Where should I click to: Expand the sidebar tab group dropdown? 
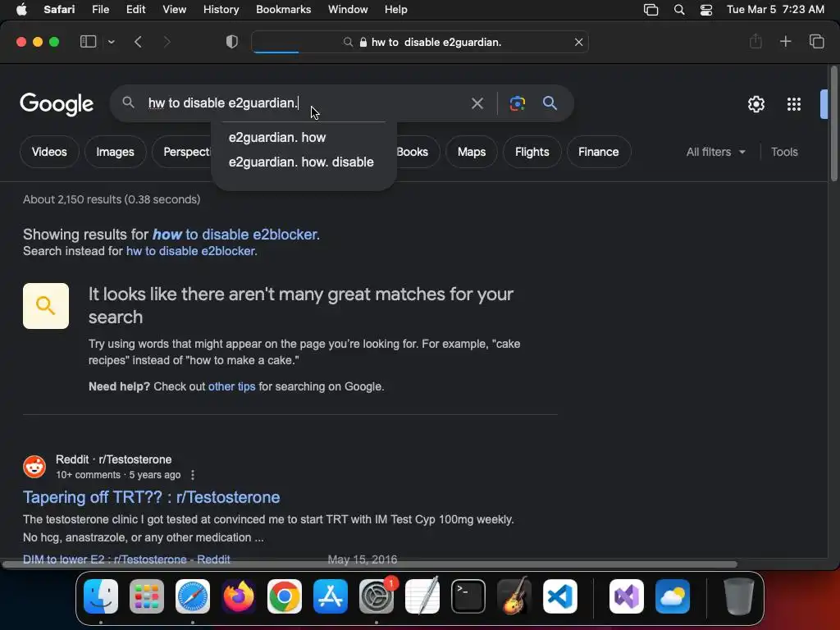tap(111, 42)
